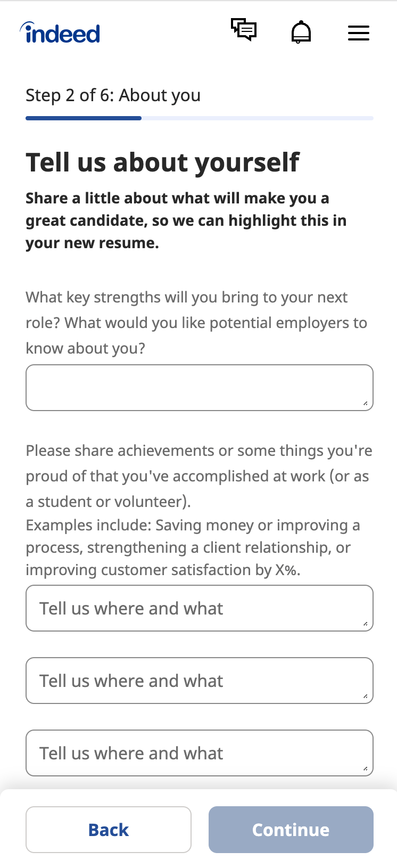The image size is (397, 868).
Task: Open the hamburger menu
Action: pos(359,33)
